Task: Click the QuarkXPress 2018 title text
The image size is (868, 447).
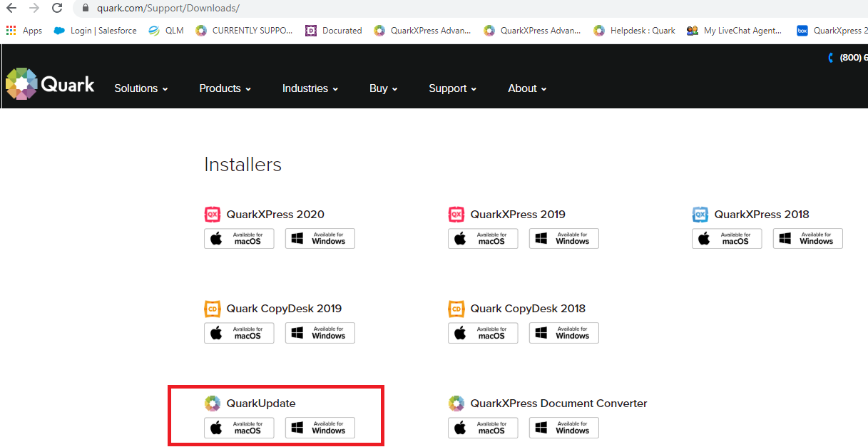Action: pyautogui.click(x=762, y=215)
